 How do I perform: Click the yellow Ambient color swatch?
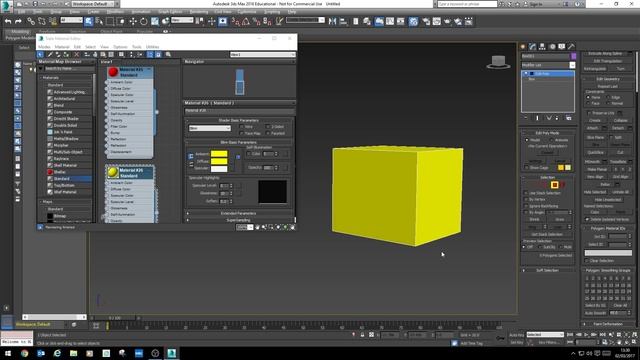point(219,154)
